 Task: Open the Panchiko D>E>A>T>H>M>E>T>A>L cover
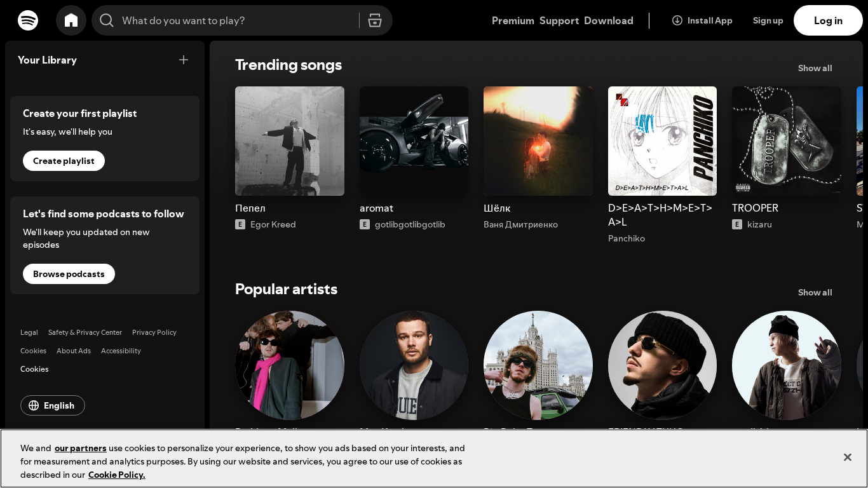point(662,141)
